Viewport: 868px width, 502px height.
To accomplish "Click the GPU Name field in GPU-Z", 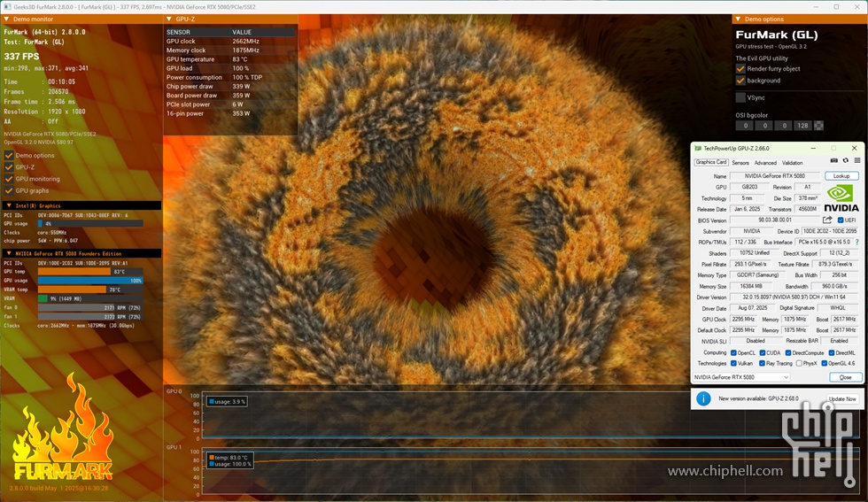I will click(774, 176).
